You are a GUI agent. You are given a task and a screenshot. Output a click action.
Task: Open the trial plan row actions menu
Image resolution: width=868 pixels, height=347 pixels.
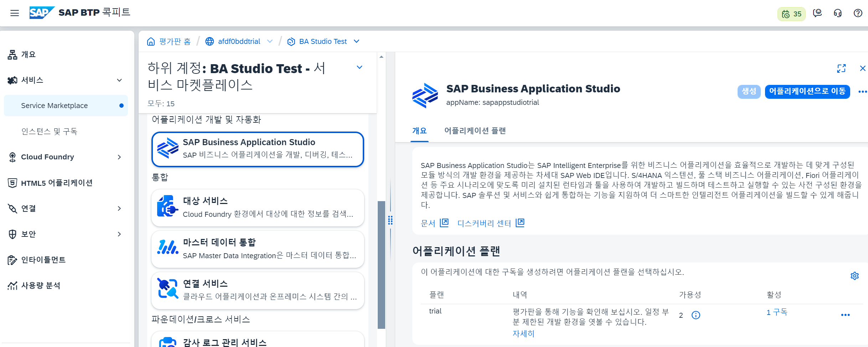[x=846, y=315]
